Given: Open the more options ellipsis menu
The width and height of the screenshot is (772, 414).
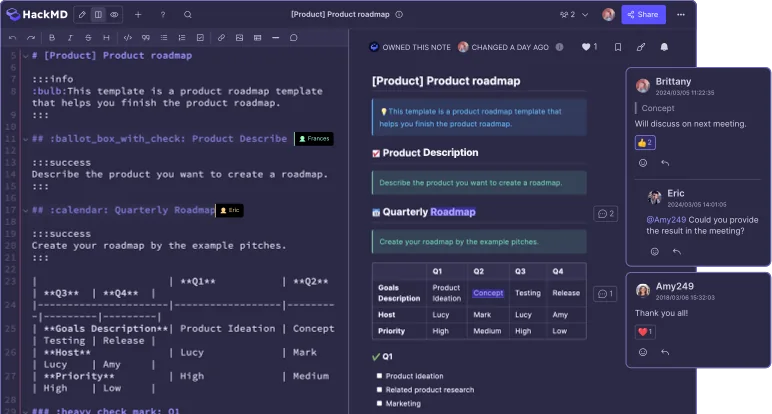Looking at the screenshot, I should (681, 15).
